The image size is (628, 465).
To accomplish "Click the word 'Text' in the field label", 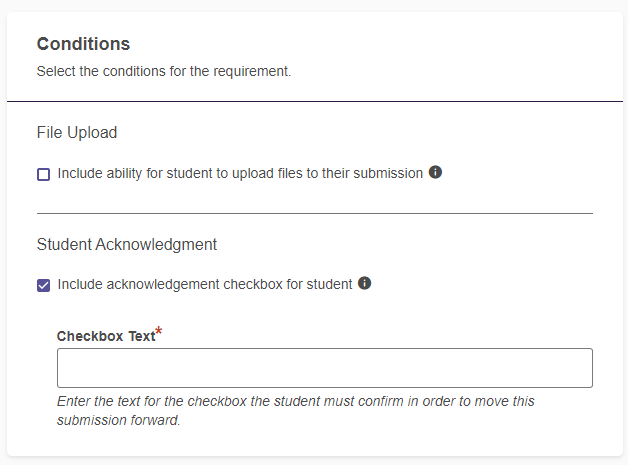I will [x=142, y=336].
